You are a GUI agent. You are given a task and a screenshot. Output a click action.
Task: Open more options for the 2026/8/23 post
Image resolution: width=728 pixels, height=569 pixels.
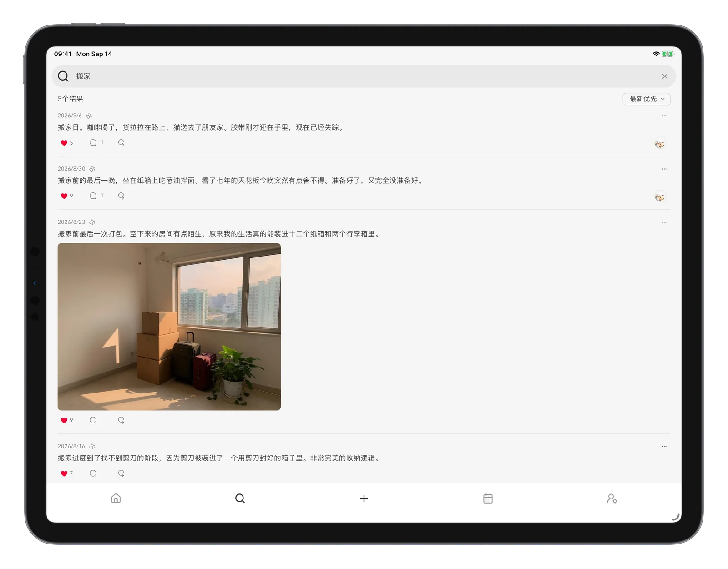[x=664, y=222]
